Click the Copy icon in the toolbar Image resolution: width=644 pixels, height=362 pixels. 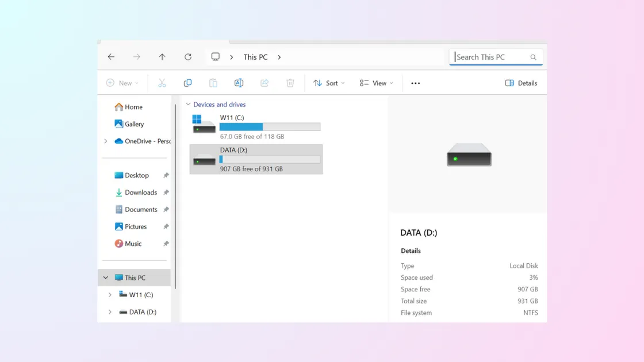click(x=187, y=83)
